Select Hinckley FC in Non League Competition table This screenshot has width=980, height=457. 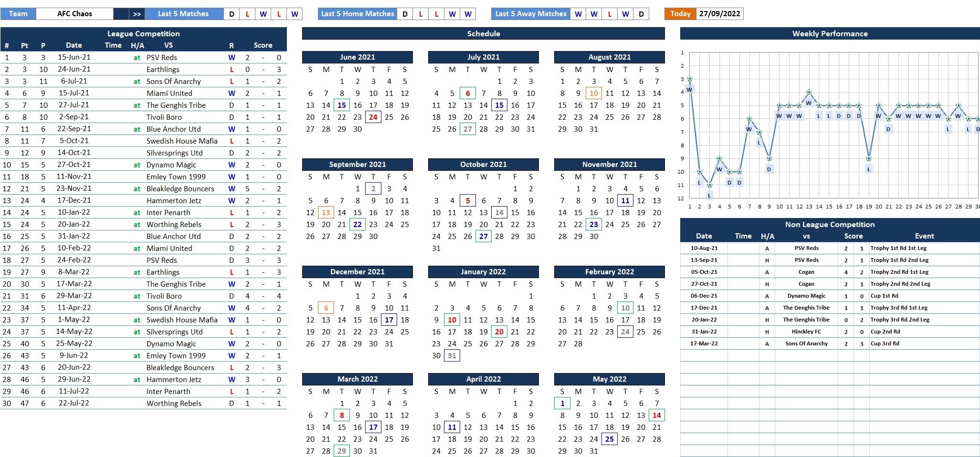(806, 332)
